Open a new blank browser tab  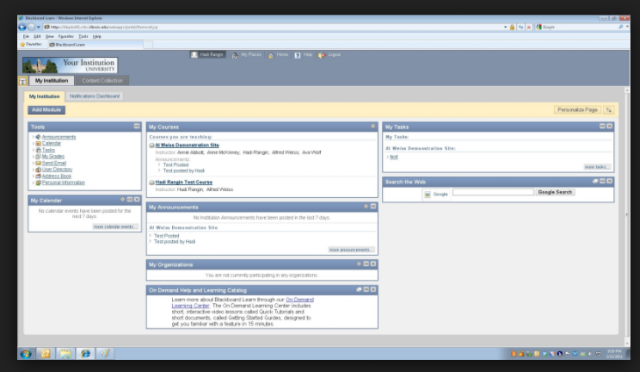pyautogui.click(x=149, y=45)
